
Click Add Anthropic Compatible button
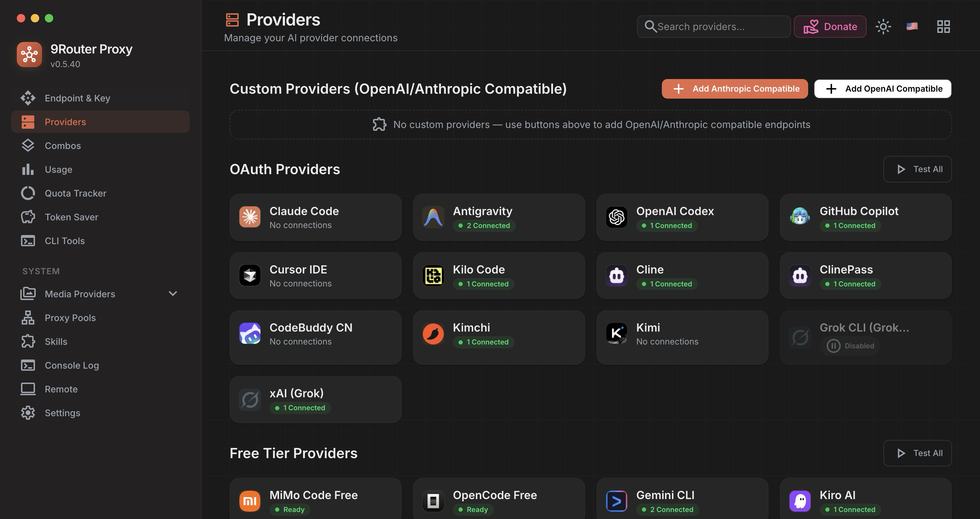[x=735, y=88]
